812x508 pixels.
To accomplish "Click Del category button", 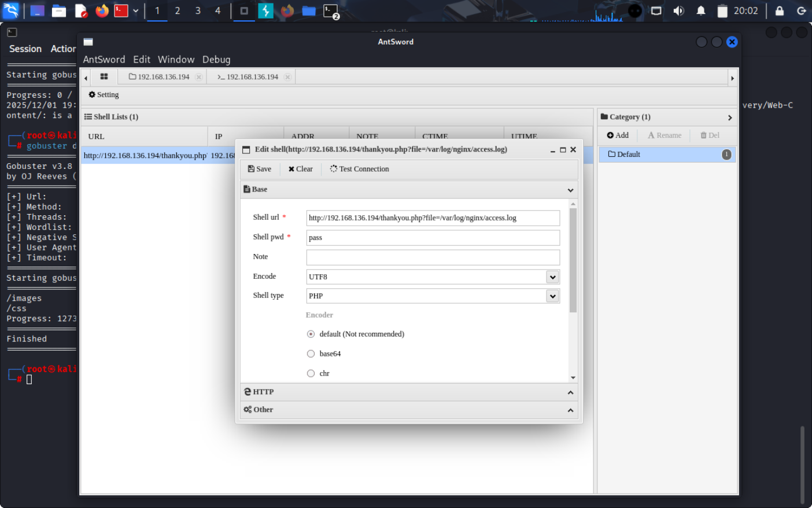I will (710, 135).
